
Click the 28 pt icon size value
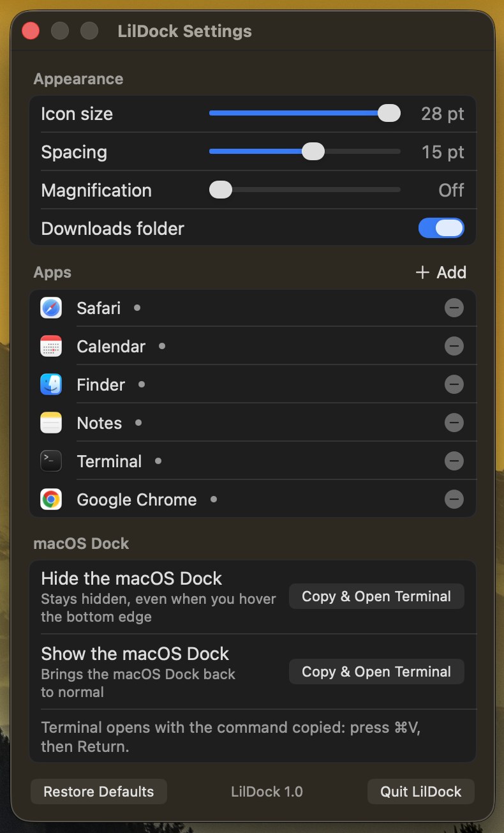[443, 114]
